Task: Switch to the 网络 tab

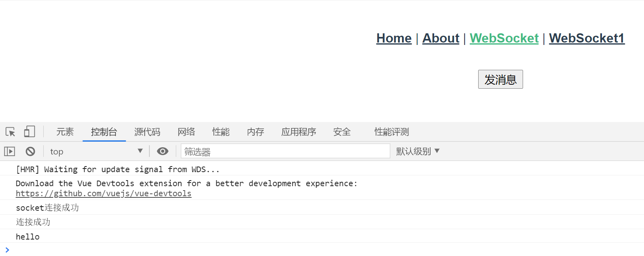Action: click(x=186, y=132)
